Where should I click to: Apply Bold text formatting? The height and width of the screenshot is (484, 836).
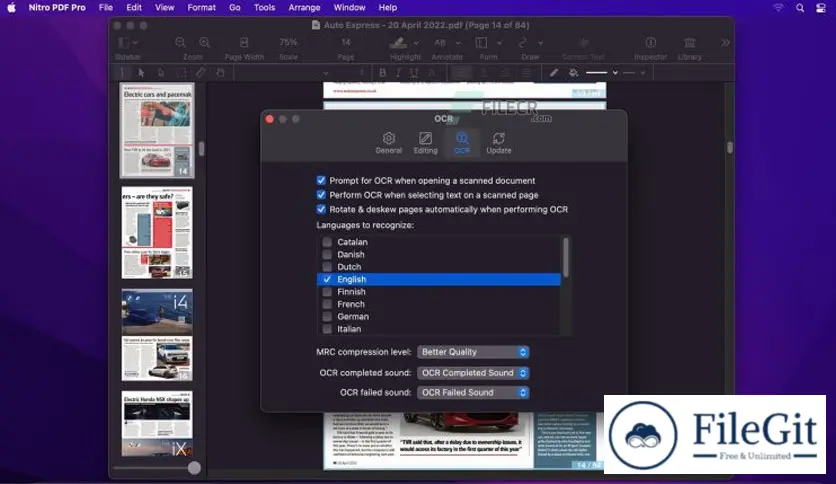coord(382,73)
